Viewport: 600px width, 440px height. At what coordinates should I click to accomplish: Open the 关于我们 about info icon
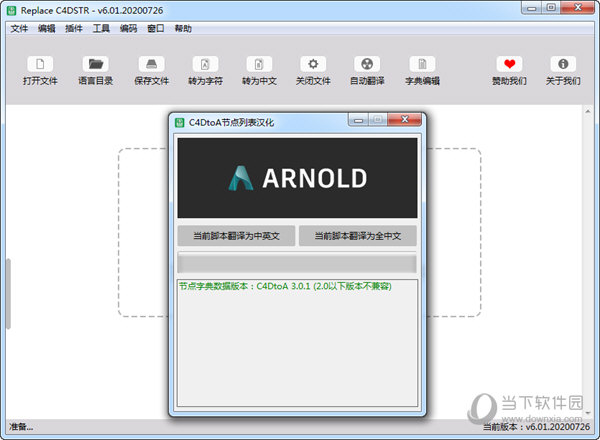563,64
